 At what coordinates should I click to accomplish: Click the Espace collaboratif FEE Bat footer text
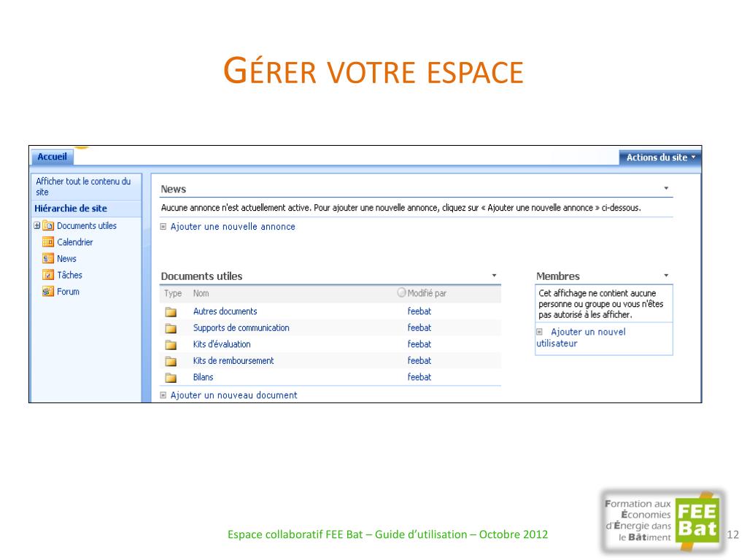click(388, 534)
